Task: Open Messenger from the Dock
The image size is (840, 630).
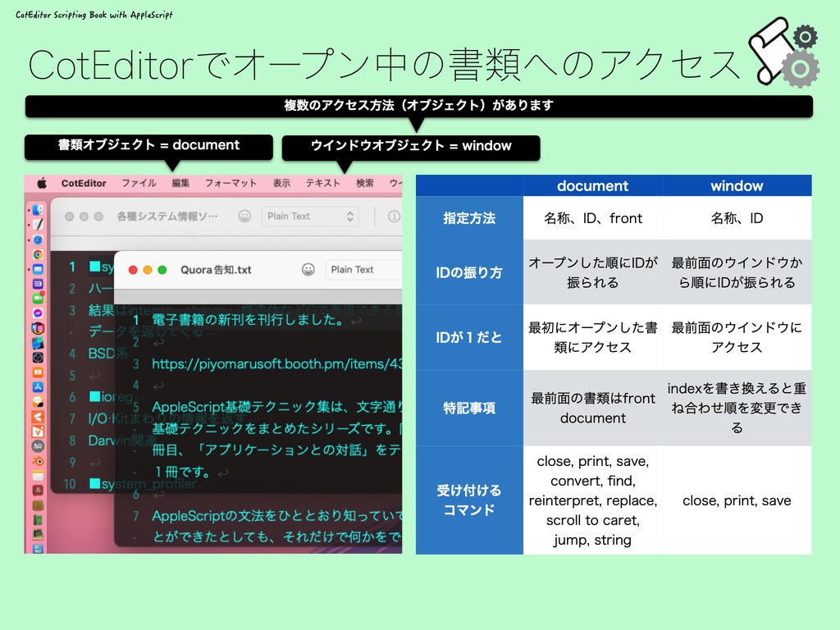Action: tap(36, 313)
